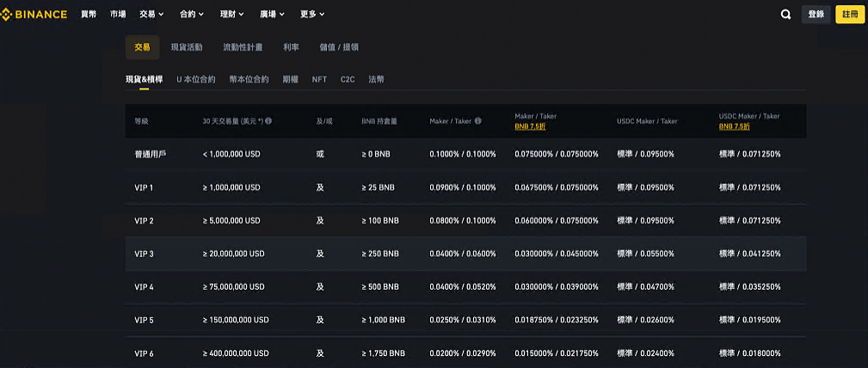Click VIP 2 level cell

point(144,221)
